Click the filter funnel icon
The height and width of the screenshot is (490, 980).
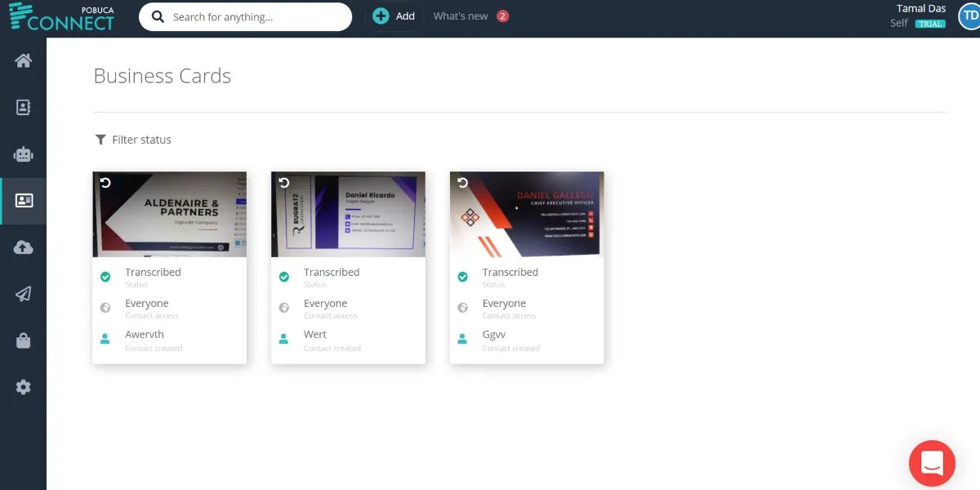(100, 140)
